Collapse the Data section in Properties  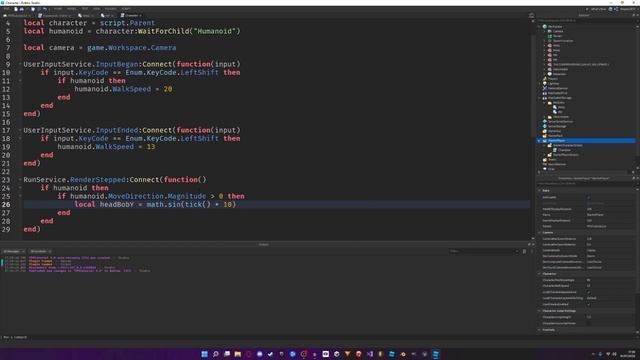[x=539, y=191]
